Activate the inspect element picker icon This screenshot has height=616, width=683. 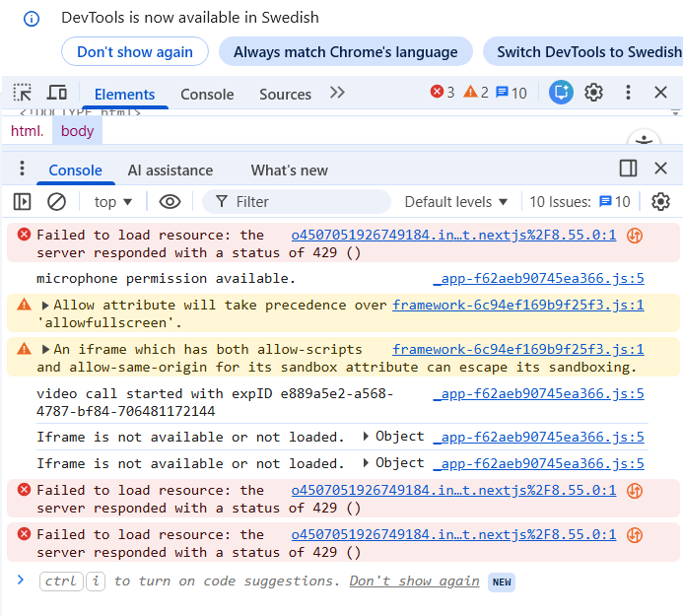(x=22, y=93)
